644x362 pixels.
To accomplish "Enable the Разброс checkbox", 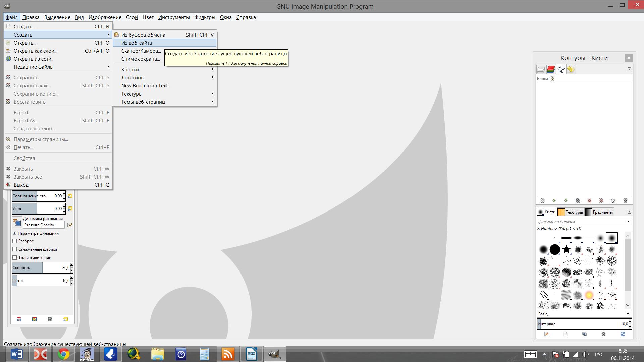I will coord(15,241).
